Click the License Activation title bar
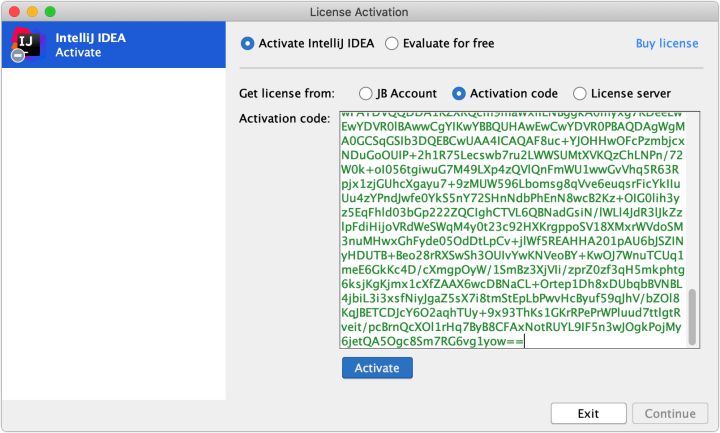 tap(359, 11)
